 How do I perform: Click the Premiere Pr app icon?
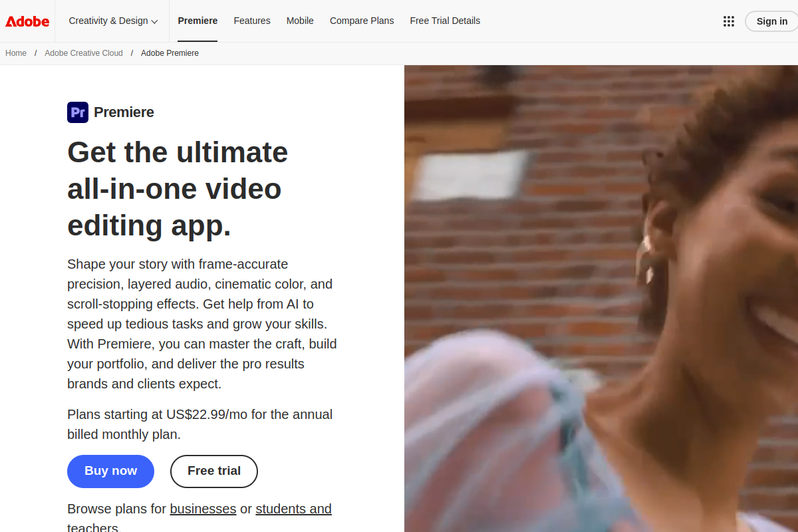(78, 112)
